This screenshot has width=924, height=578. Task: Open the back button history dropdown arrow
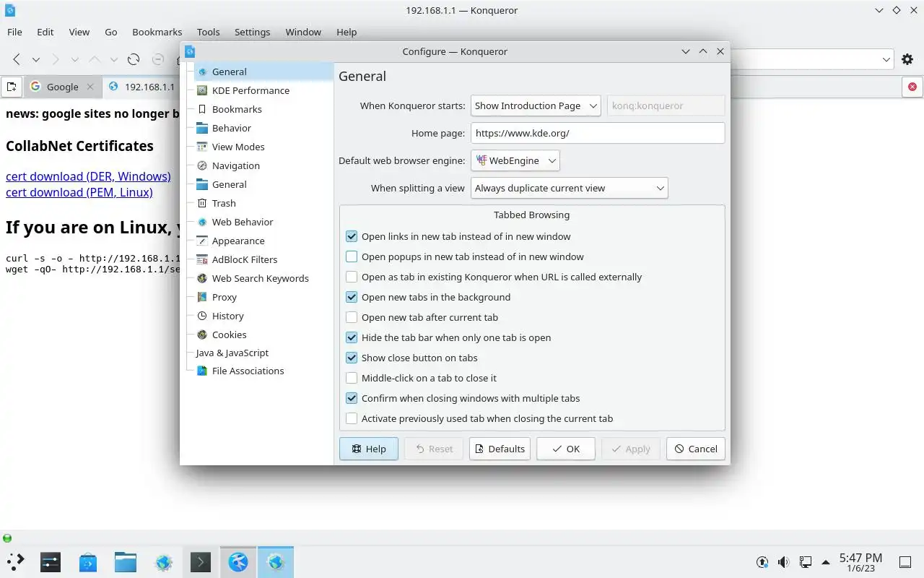click(x=35, y=60)
